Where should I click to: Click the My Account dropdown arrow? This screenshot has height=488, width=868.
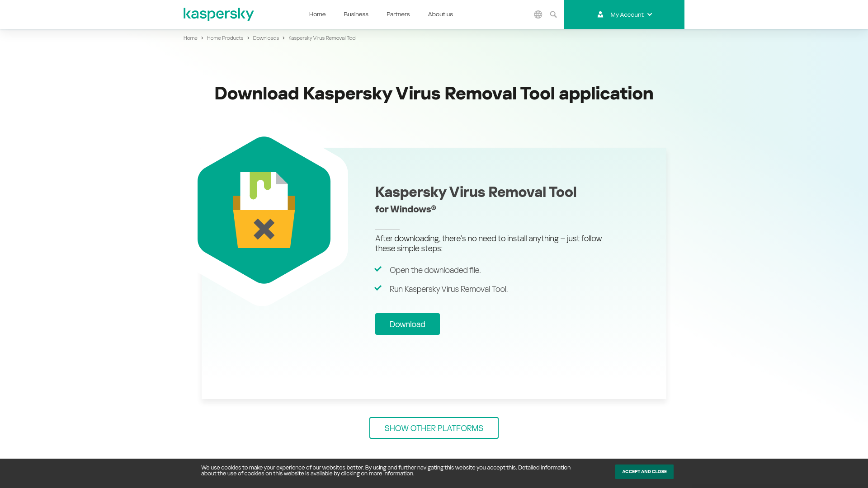coord(650,14)
